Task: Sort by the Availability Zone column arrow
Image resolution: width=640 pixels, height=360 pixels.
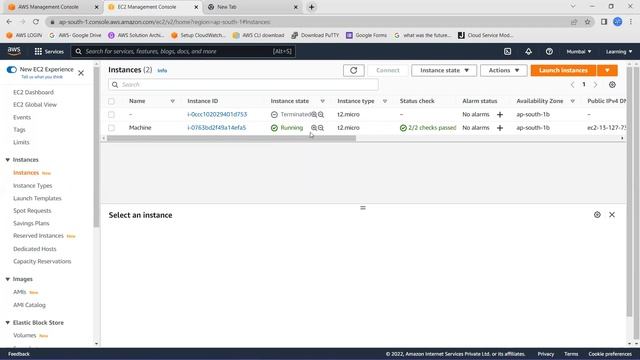Action: [572, 101]
